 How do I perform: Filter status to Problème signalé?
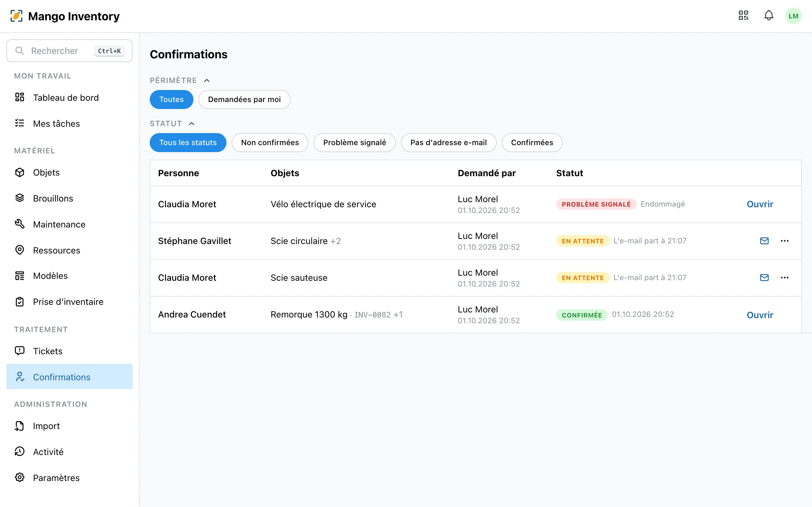coord(354,143)
